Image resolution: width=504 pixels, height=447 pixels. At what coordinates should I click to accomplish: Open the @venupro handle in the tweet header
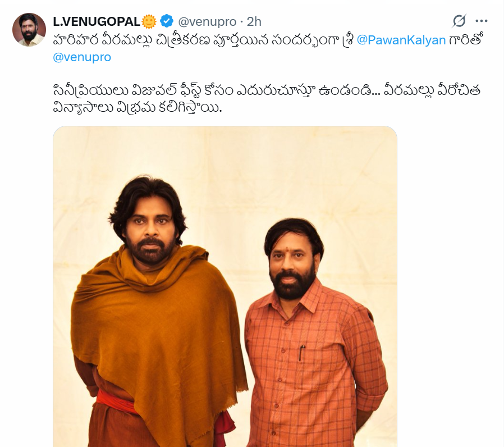[207, 22]
